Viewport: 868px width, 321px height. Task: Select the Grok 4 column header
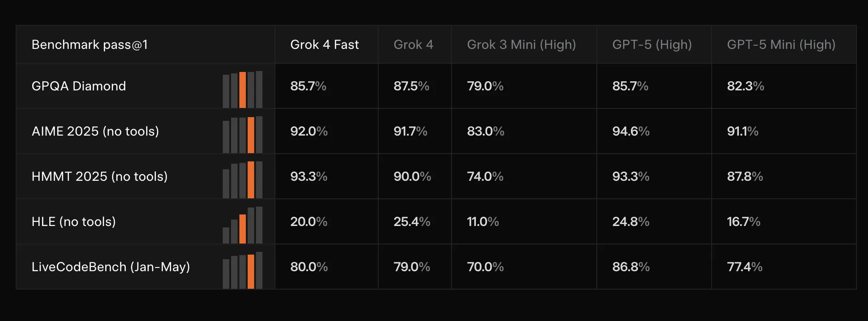pyautogui.click(x=413, y=45)
